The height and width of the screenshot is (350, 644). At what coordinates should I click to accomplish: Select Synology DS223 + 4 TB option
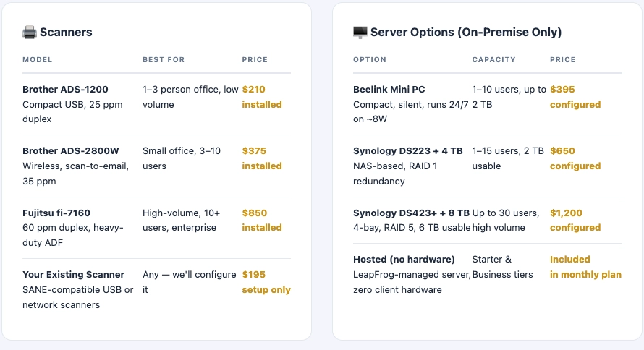click(x=408, y=151)
